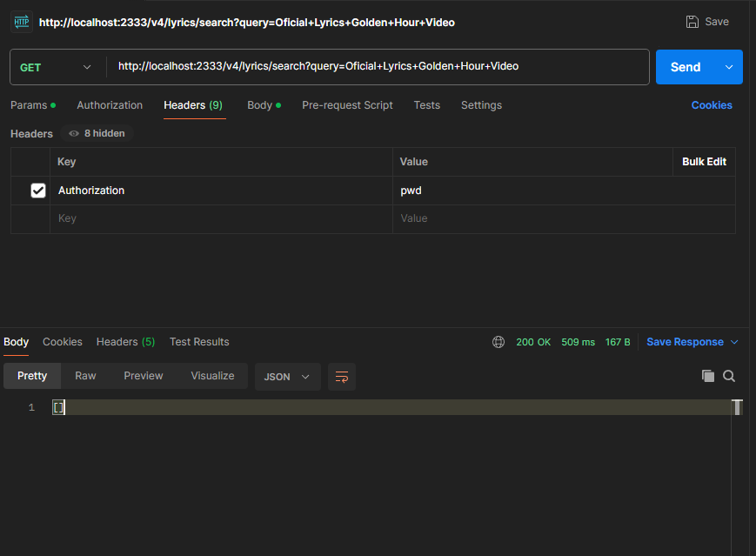This screenshot has height=556, width=756.
Task: Open the Cookies link
Action: 712,105
